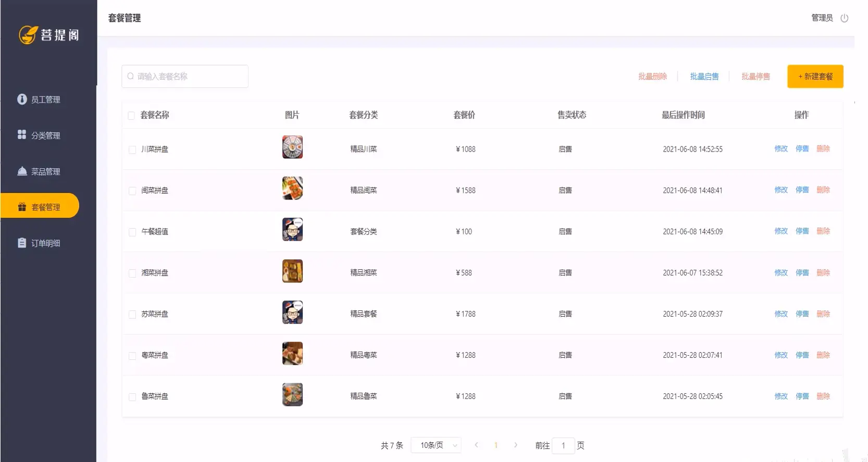Go to next page with right chevron
Image resolution: width=868 pixels, height=462 pixels.
516,445
